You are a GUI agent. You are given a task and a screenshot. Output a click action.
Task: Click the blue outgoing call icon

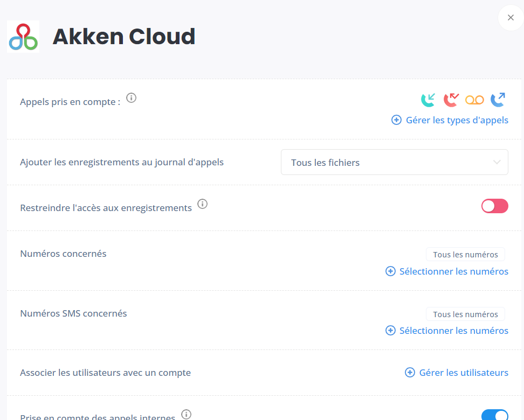(x=498, y=100)
